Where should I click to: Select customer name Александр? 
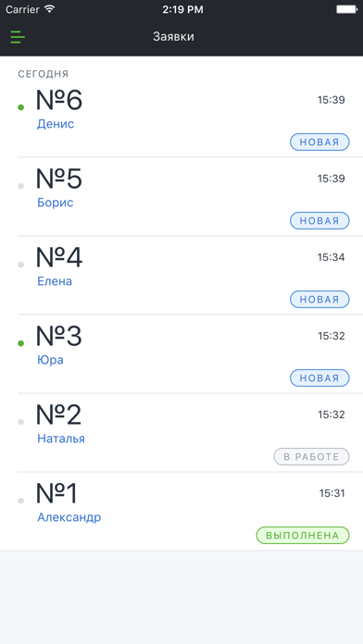(69, 517)
